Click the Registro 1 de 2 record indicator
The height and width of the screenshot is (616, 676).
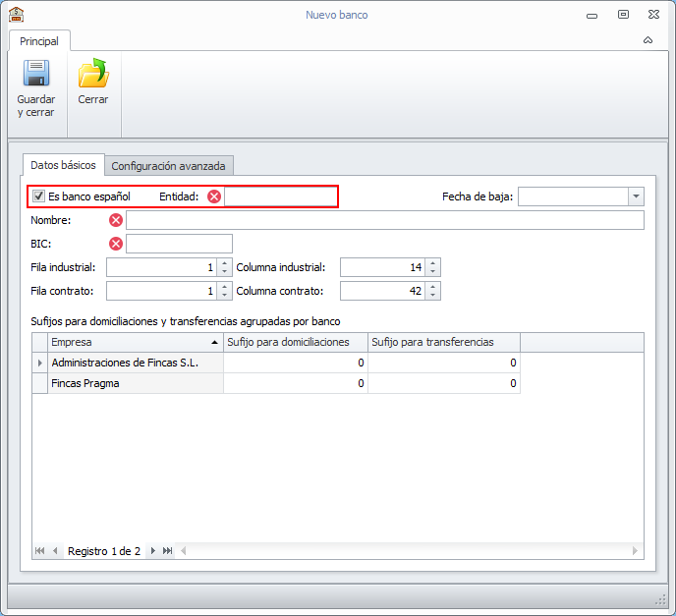(x=104, y=551)
